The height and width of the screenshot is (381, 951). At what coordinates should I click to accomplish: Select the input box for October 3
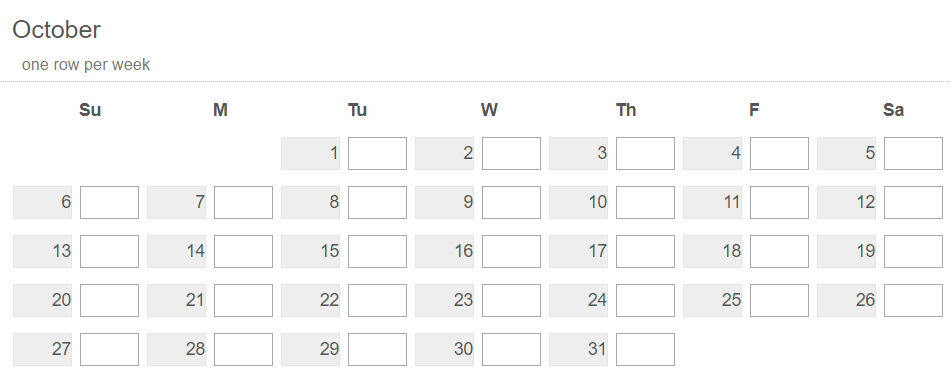tap(645, 153)
